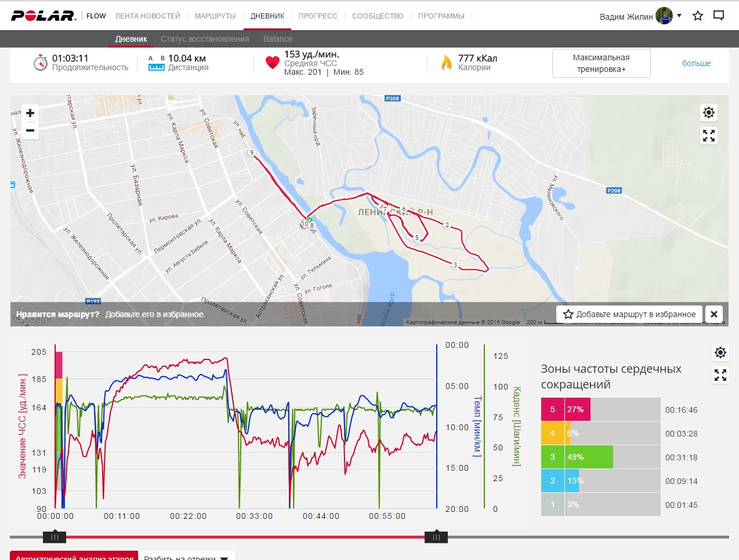Expand the heart rate chart fullscreen
Viewport: 739px width, 560px height.
(x=720, y=376)
